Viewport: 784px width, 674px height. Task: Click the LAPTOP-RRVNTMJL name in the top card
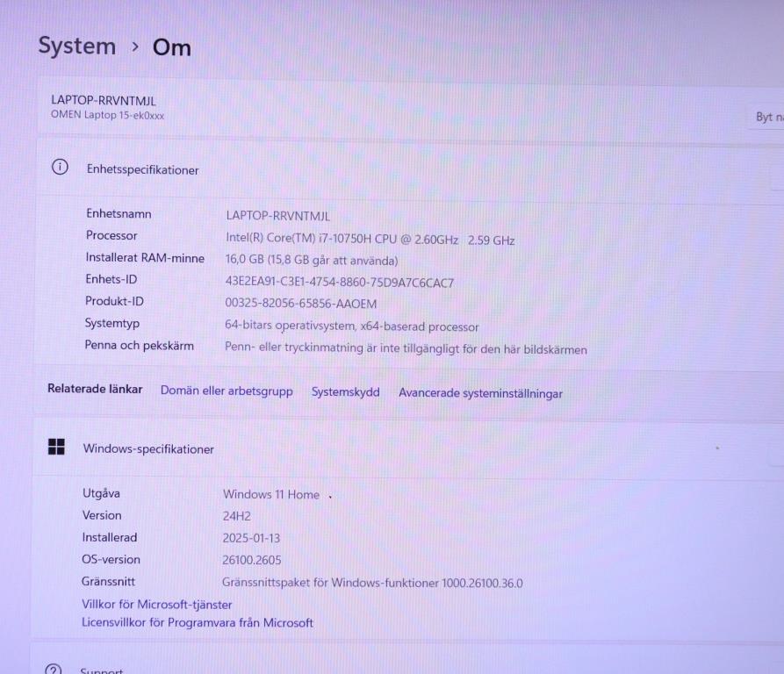[104, 100]
